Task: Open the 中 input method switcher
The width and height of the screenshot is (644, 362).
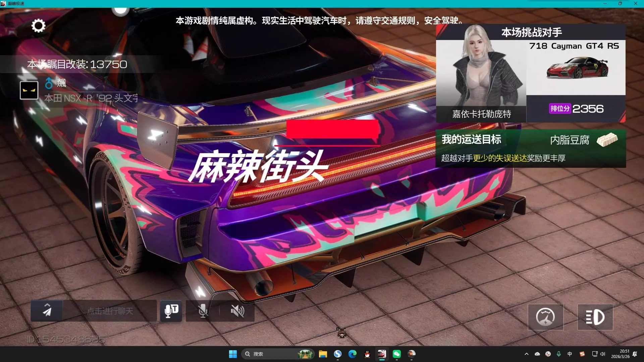Action: point(570,354)
